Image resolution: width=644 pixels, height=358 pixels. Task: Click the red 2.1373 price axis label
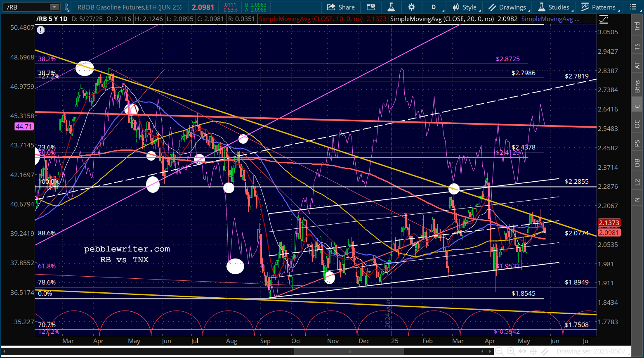click(609, 223)
